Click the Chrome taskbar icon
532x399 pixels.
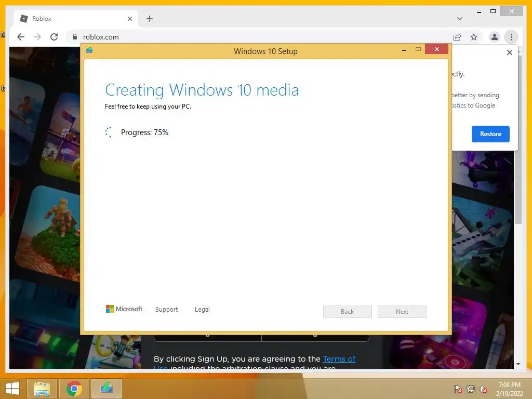click(74, 389)
